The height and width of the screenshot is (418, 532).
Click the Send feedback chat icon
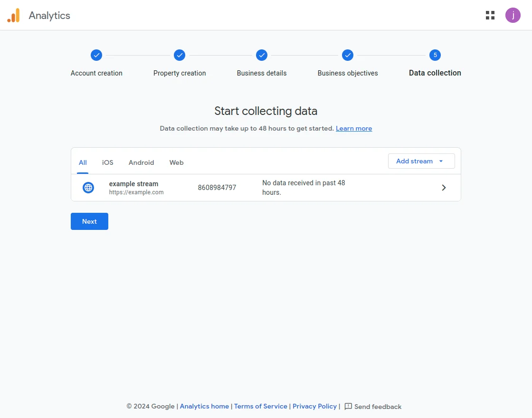point(348,406)
